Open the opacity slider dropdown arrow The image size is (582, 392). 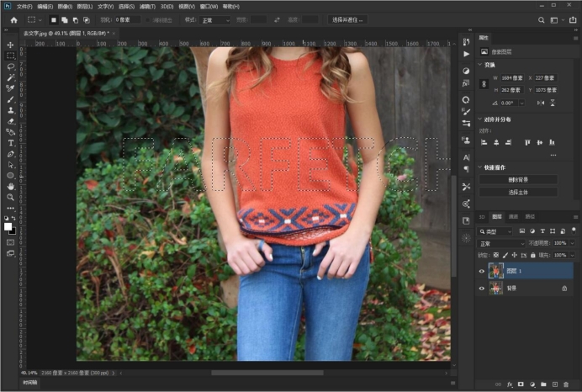pos(572,243)
